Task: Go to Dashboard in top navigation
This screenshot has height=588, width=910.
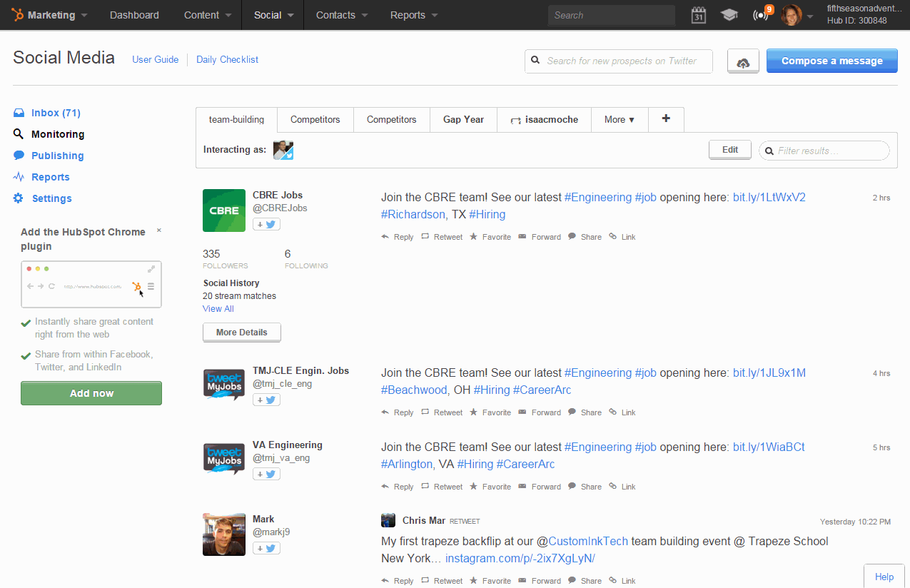Action: pyautogui.click(x=134, y=15)
